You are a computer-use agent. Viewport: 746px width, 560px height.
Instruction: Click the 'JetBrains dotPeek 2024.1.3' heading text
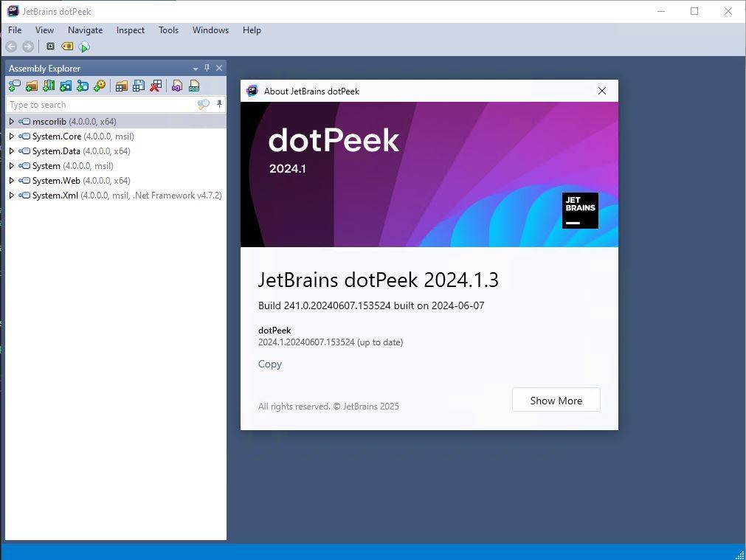pos(379,280)
